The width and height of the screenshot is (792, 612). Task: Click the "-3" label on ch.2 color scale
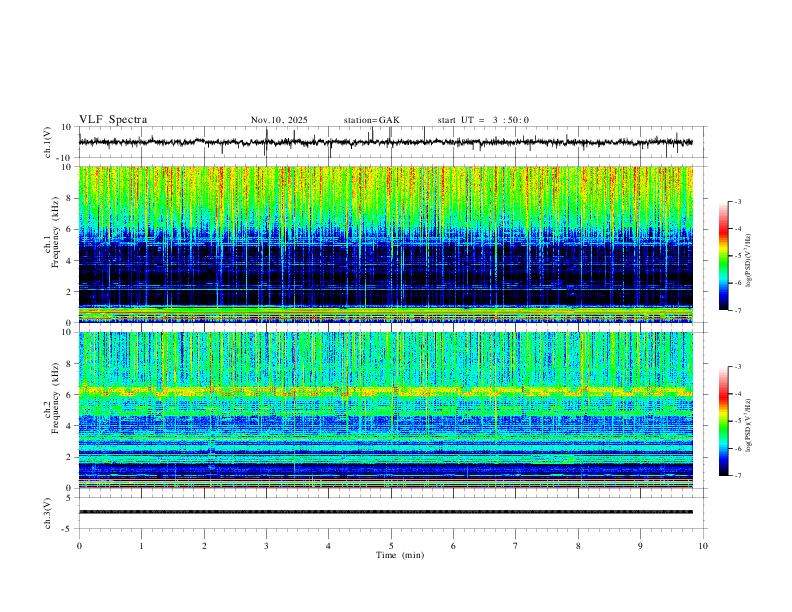737,367
